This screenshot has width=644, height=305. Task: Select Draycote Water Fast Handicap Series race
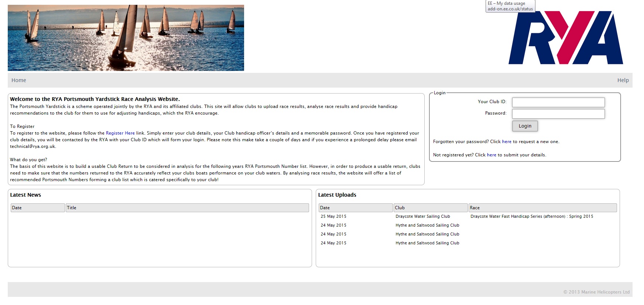coord(532,217)
